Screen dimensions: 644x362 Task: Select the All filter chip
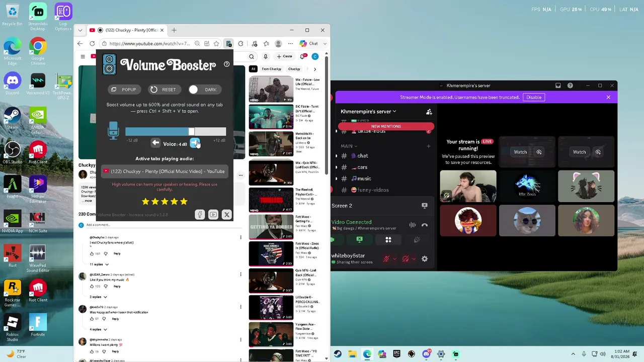coord(253,69)
